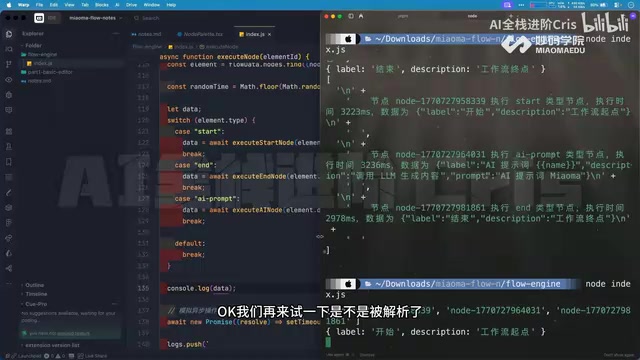Image resolution: width=640 pixels, height=360 pixels.
Task: Open Cue-Pro section more actions ellipsis
Action: tap(115, 304)
